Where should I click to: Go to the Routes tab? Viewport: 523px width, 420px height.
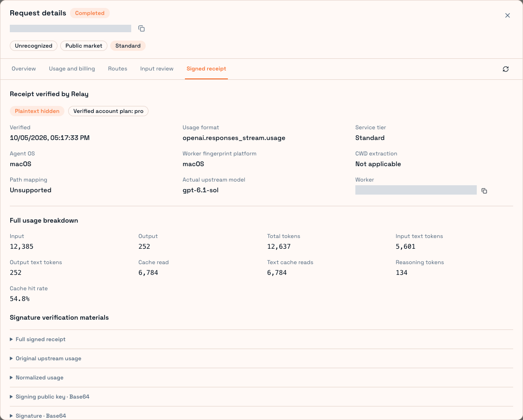117,69
